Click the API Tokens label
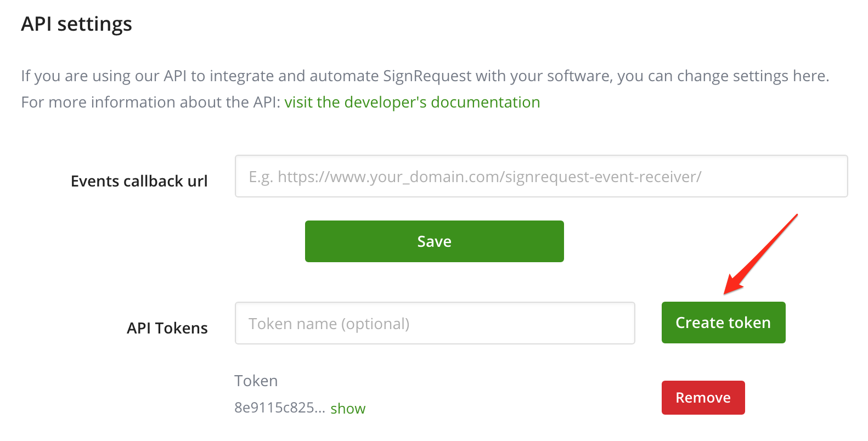Viewport: 868px width, 441px height. tap(167, 328)
